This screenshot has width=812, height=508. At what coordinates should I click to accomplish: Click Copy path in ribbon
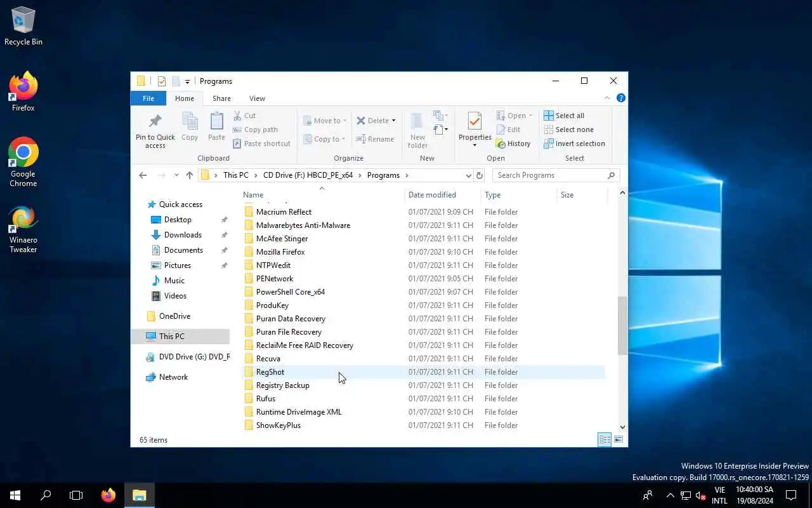pos(255,130)
